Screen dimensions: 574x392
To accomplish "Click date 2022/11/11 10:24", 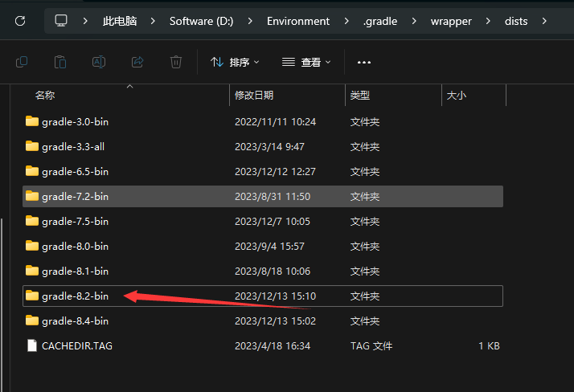I will (x=275, y=122).
